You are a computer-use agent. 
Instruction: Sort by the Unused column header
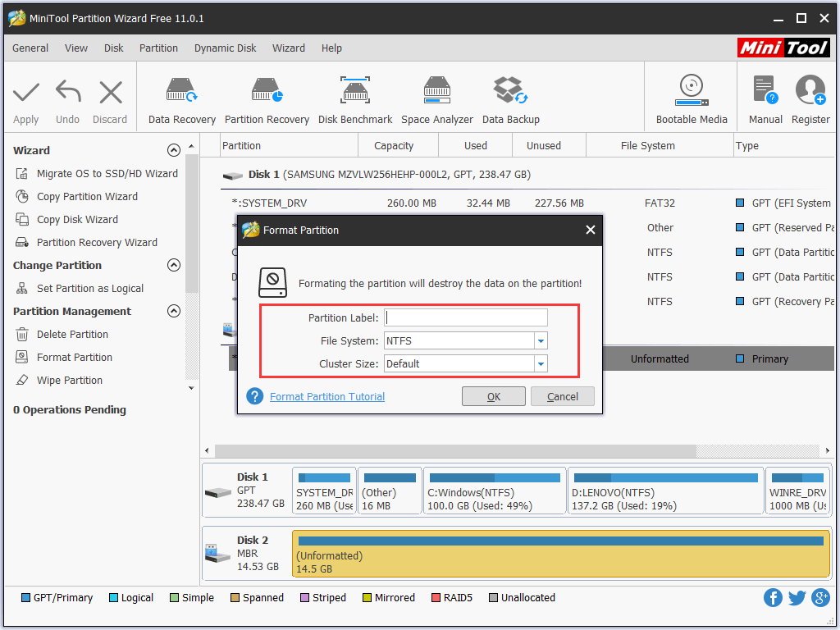click(549, 146)
